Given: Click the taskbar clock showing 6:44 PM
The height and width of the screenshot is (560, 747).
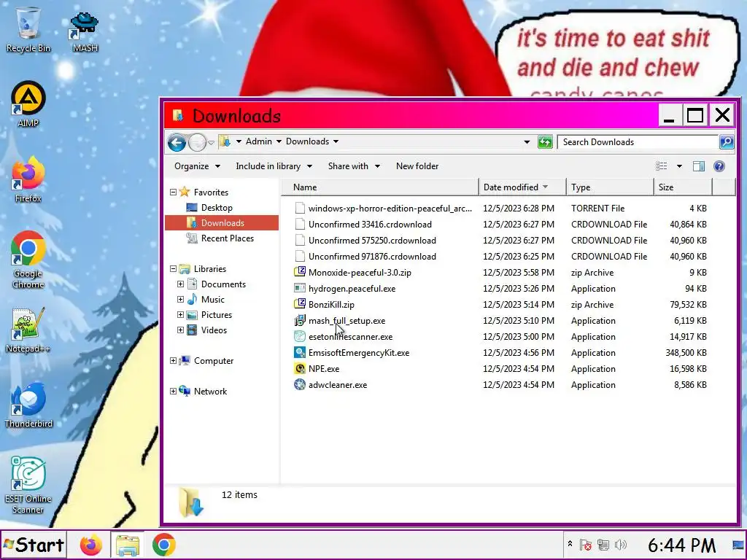Looking at the screenshot, I should pos(682,545).
